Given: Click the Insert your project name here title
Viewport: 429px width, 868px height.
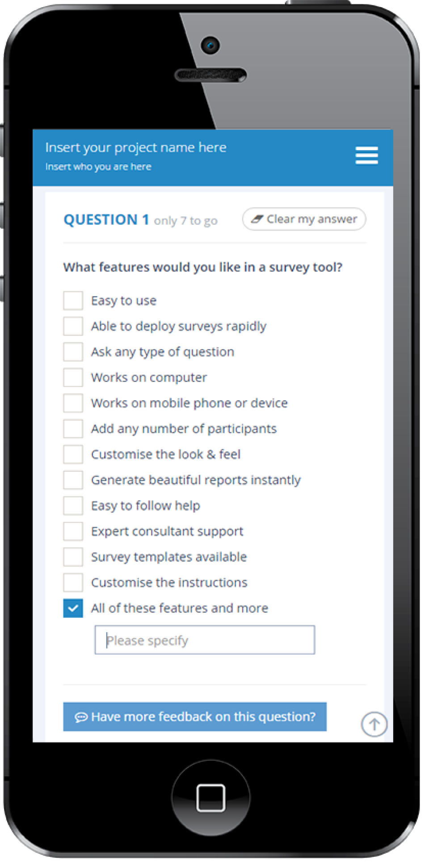Looking at the screenshot, I should point(135,147).
